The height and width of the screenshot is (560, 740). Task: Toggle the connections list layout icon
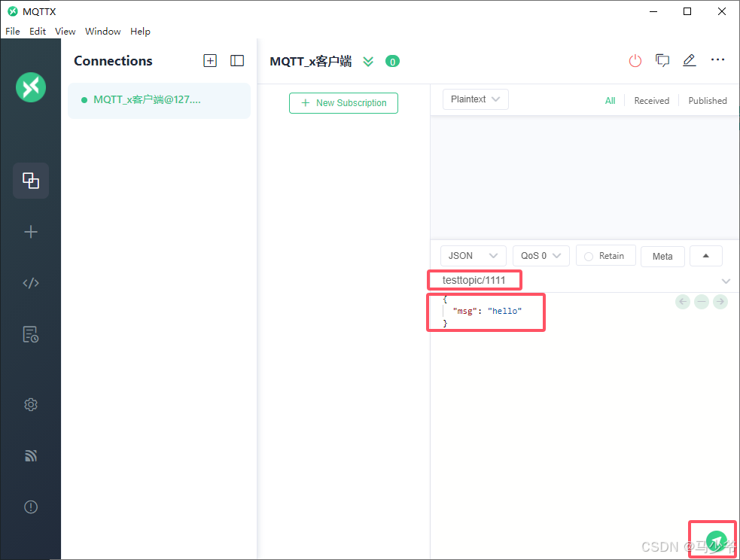(x=237, y=61)
